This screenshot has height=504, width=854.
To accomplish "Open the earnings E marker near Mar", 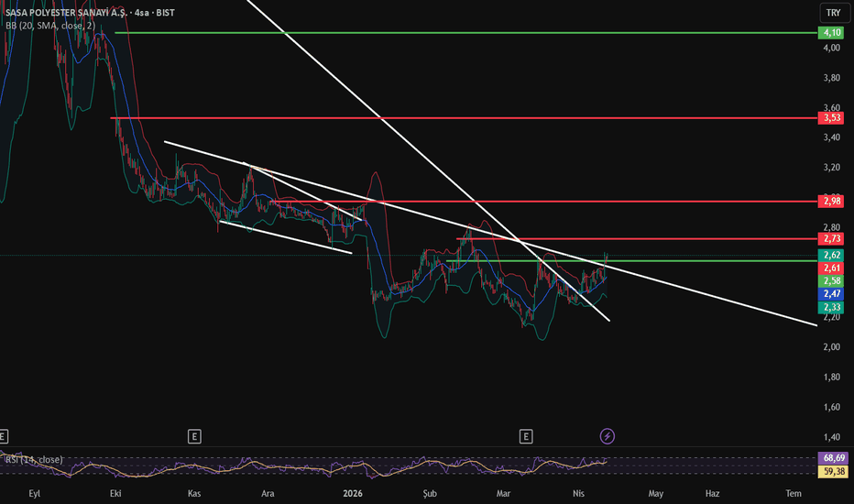I will pyautogui.click(x=526, y=436).
